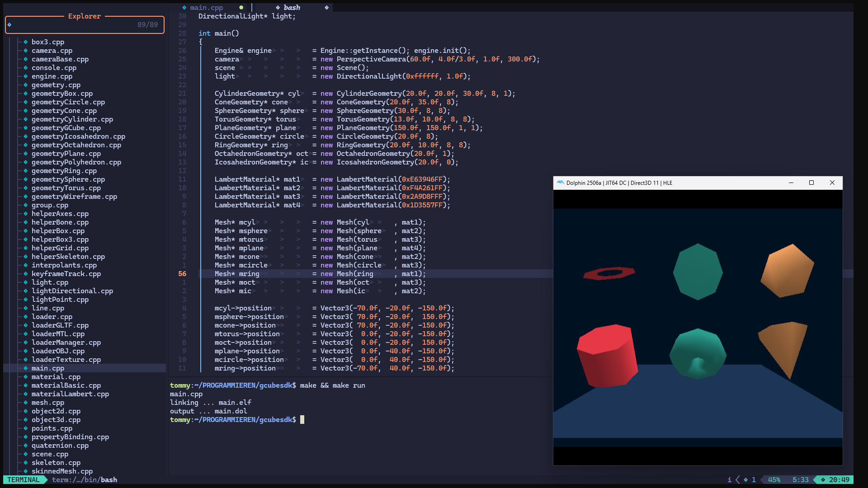Click the diagnostic count diamond in status bar
The width and height of the screenshot is (868, 488).
pyautogui.click(x=745, y=480)
